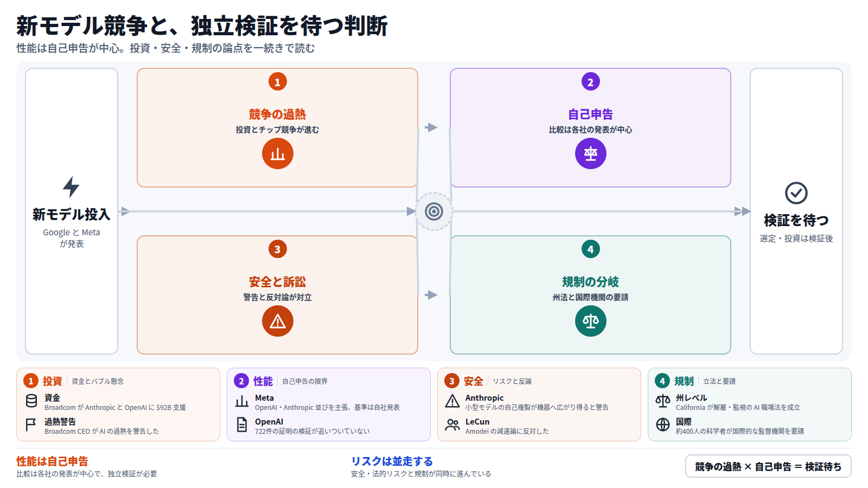The image size is (868, 488).
Task: Click the green scales icon in 規制の分岐 card
Action: pos(591,321)
